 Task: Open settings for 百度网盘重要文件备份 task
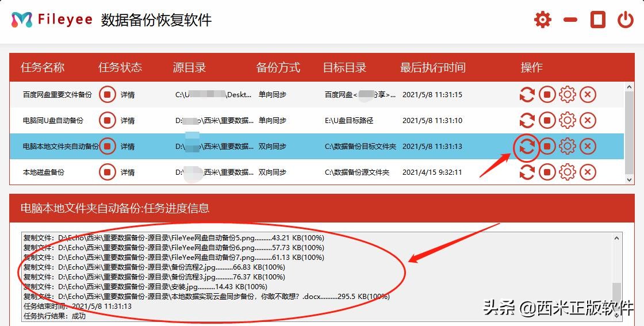click(x=568, y=94)
